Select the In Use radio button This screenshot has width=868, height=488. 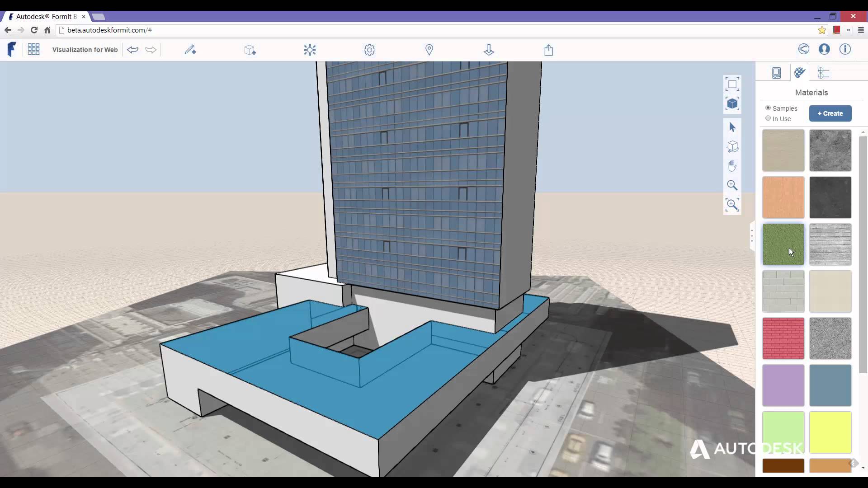(768, 118)
